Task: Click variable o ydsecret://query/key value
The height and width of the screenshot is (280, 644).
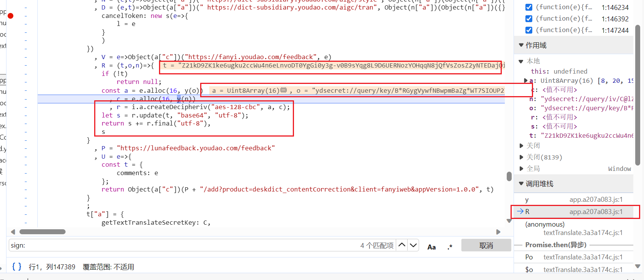Action: point(587,108)
